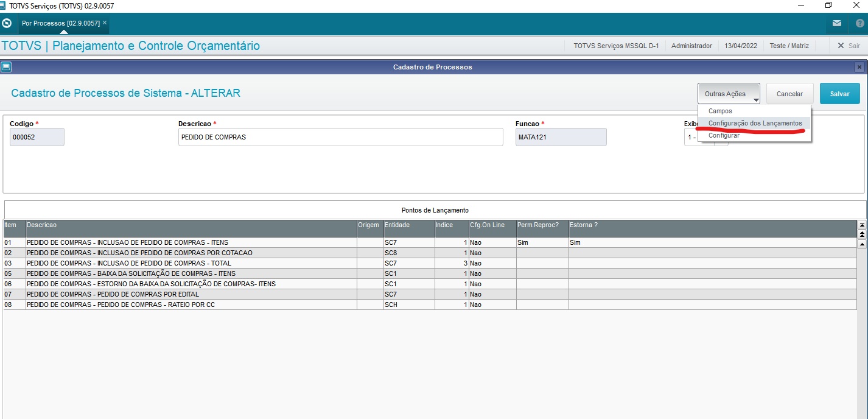Open the help question mark icon
Screen dimensions: 868x419
pos(859,23)
